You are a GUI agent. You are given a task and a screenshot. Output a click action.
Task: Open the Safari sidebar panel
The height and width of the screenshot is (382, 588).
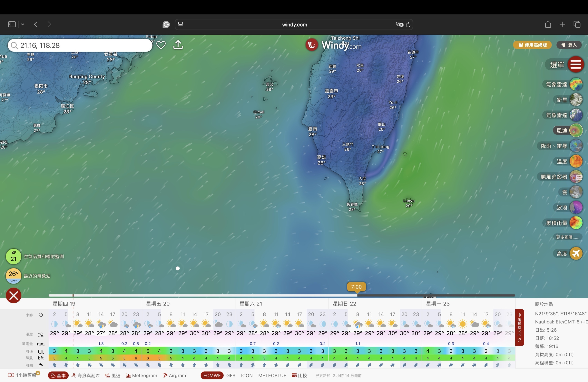click(12, 24)
